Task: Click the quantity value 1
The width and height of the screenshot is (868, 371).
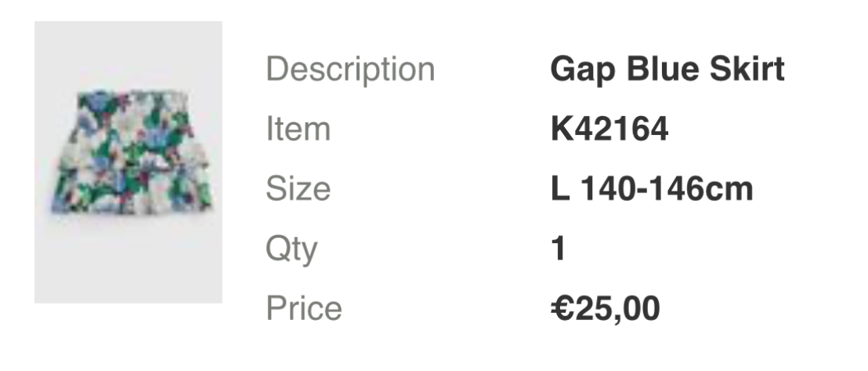Action: 558,249
